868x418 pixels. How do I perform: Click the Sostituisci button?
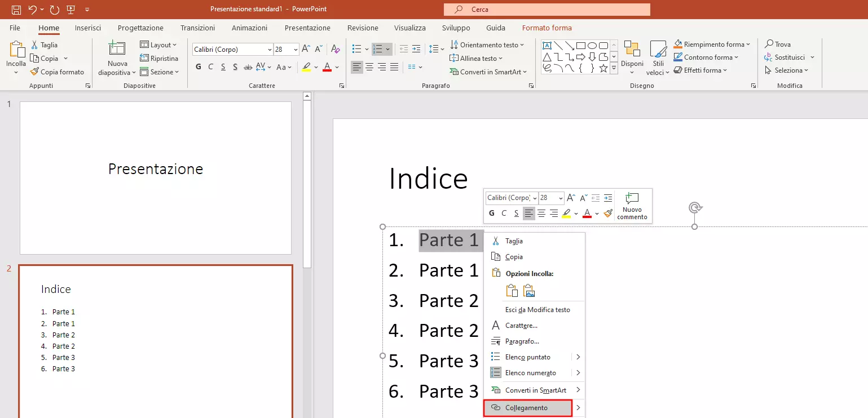[x=789, y=57]
